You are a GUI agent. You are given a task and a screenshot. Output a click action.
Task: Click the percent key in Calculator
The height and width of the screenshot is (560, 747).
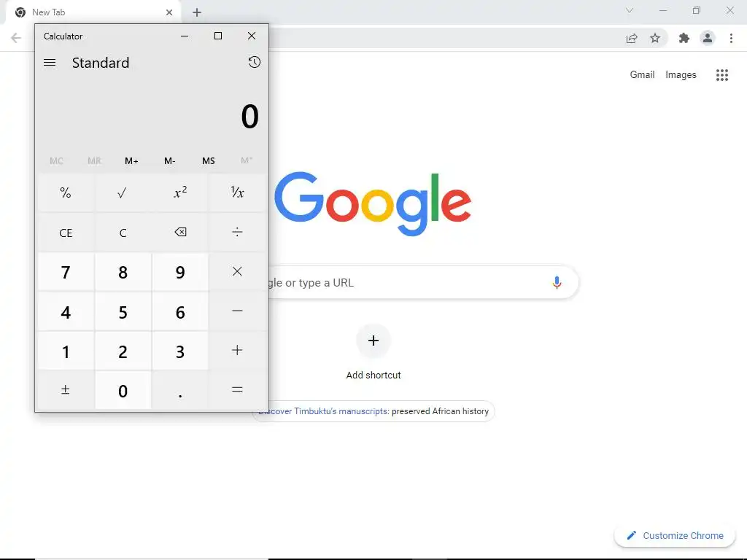click(66, 192)
